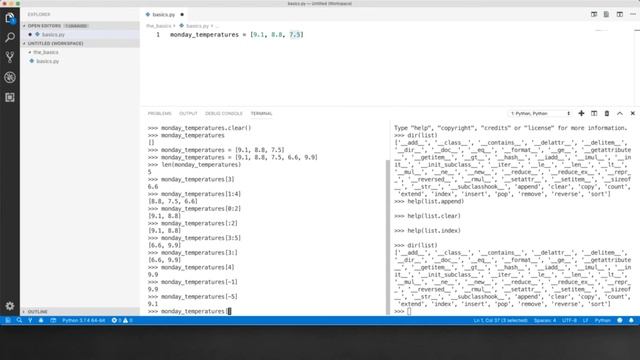Click the search icon in status bar

(19, 320)
